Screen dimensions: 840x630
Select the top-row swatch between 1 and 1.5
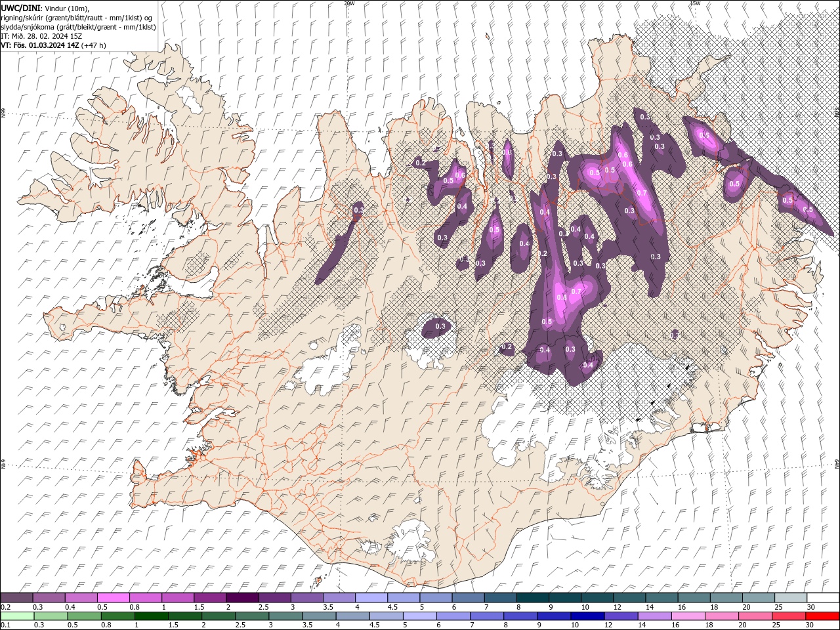click(178, 598)
